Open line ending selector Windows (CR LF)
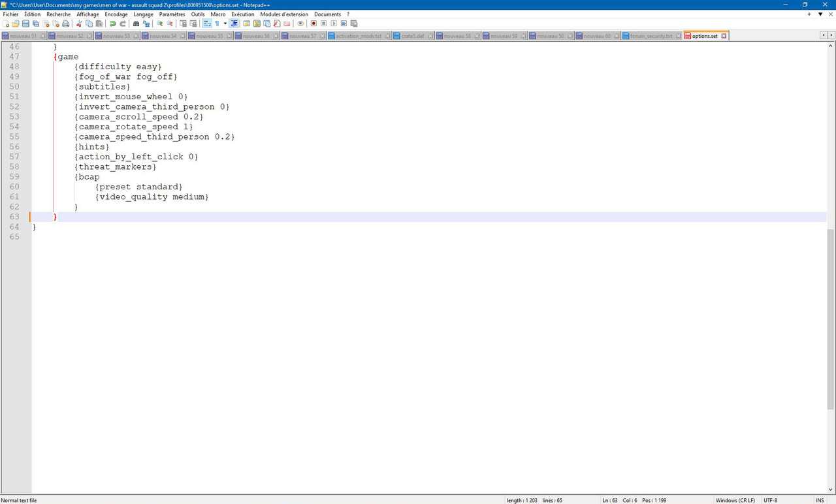 tap(735, 500)
